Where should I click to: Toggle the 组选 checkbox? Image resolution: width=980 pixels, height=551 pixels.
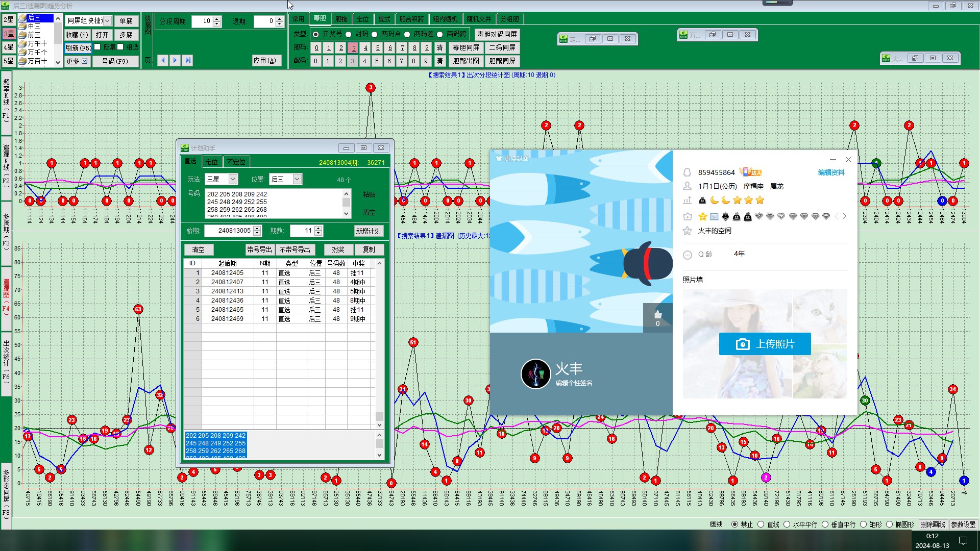tap(120, 47)
